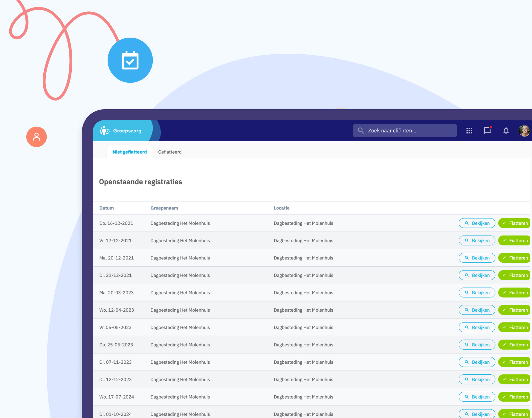Open the notifications bell
Image resolution: width=532 pixels, height=418 pixels.
[x=506, y=130]
